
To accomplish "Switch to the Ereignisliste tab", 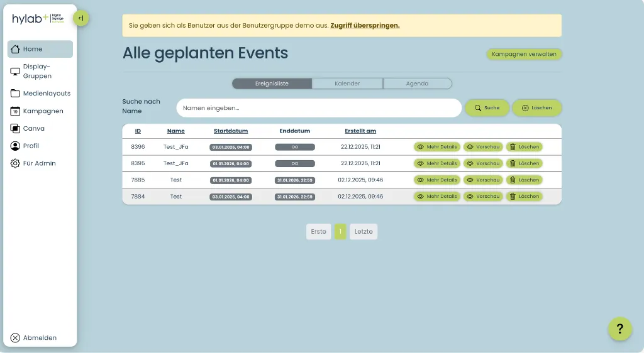I will coord(272,84).
